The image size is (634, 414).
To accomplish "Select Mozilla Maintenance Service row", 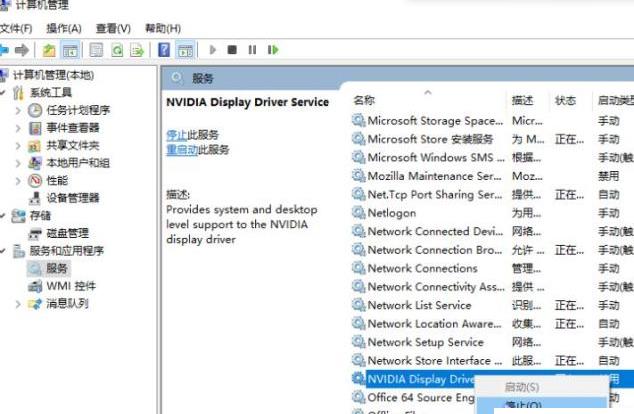I will pyautogui.click(x=492, y=176).
